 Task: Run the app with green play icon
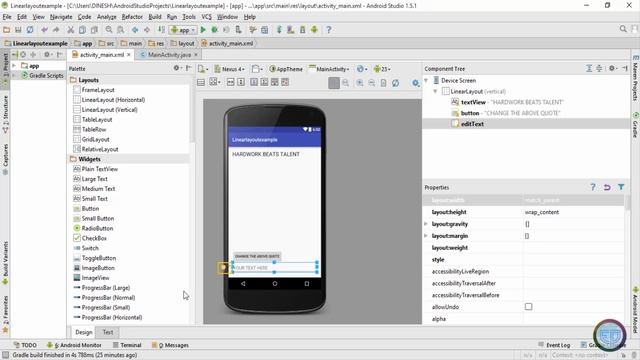pyautogui.click(x=203, y=30)
